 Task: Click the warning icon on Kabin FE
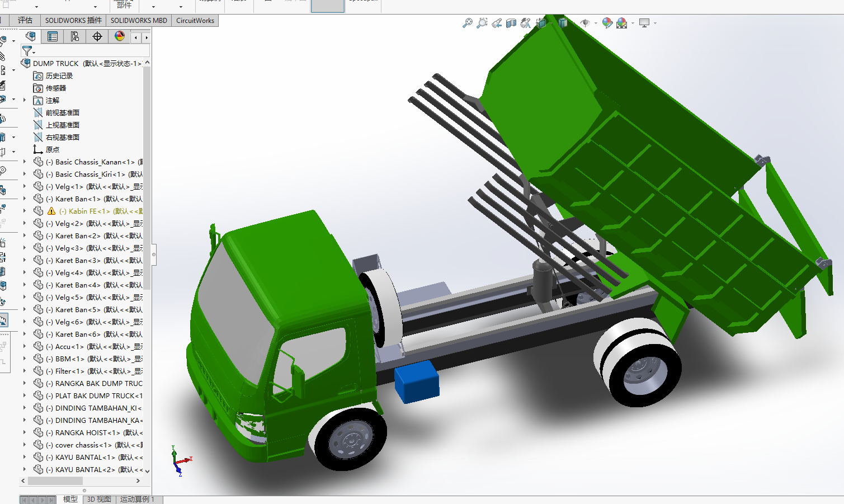click(51, 211)
